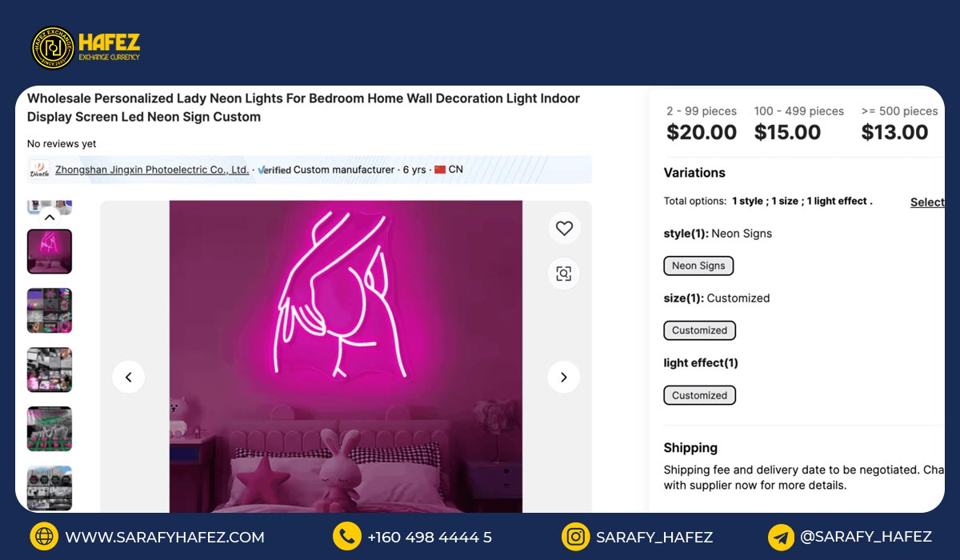Click the Select variations link

[x=927, y=202]
